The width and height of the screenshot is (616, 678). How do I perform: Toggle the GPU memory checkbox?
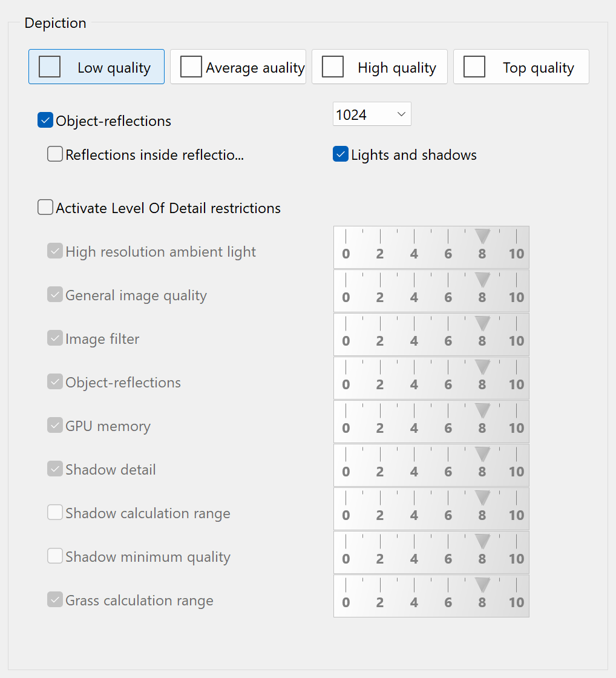(55, 425)
